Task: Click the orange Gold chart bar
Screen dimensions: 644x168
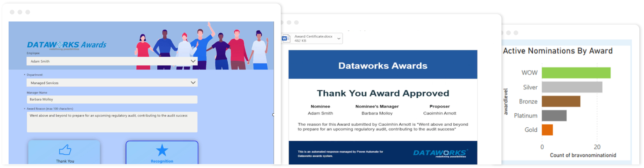Action: pyautogui.click(x=547, y=130)
